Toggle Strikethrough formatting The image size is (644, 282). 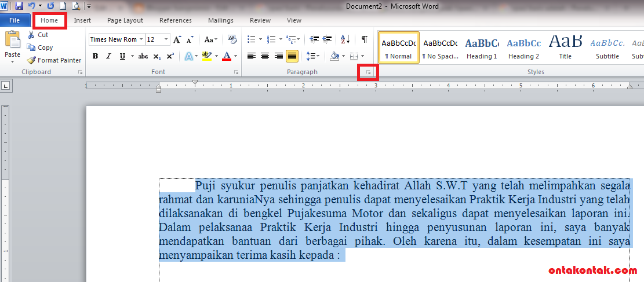(x=143, y=56)
